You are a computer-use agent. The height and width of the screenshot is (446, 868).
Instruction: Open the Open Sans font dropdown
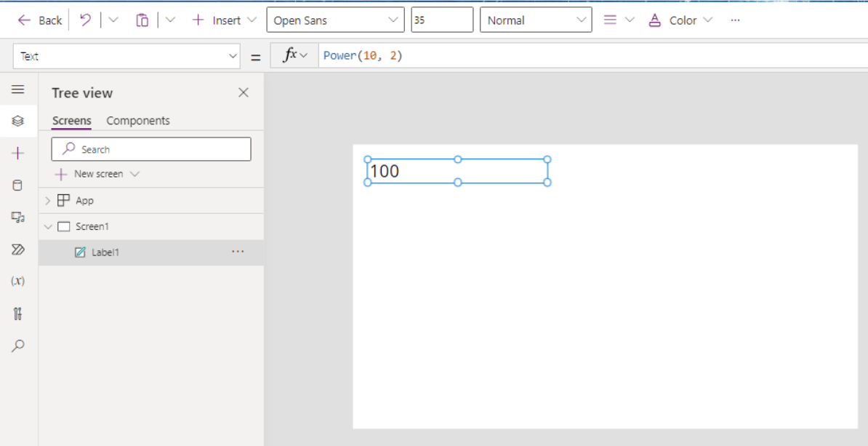tap(335, 20)
